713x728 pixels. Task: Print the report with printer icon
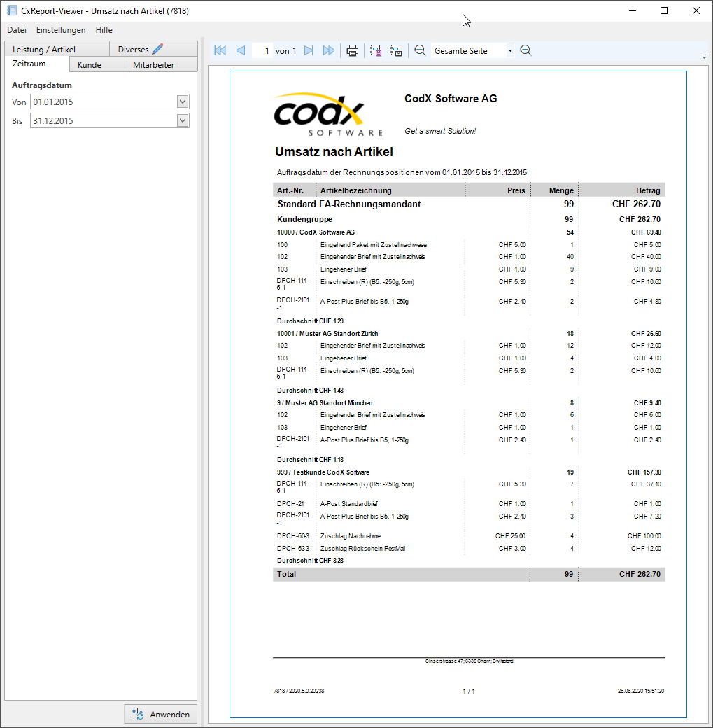tap(353, 50)
